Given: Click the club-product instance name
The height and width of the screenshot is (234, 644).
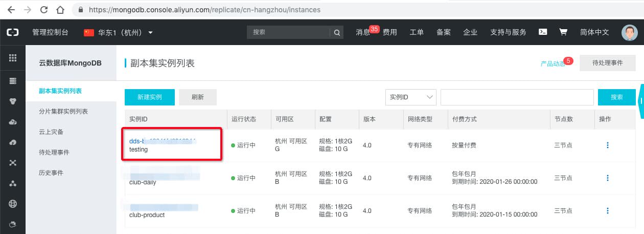Looking at the screenshot, I should click(147, 215).
